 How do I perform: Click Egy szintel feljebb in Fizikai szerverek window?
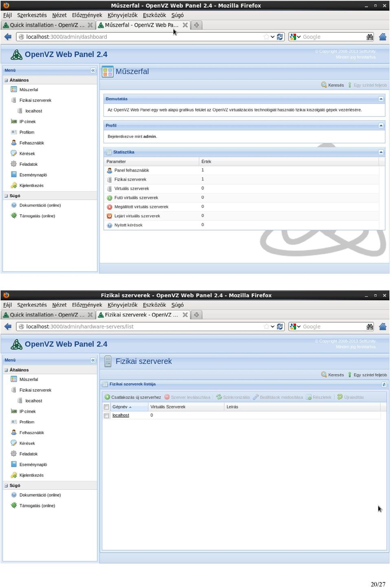coord(367,375)
